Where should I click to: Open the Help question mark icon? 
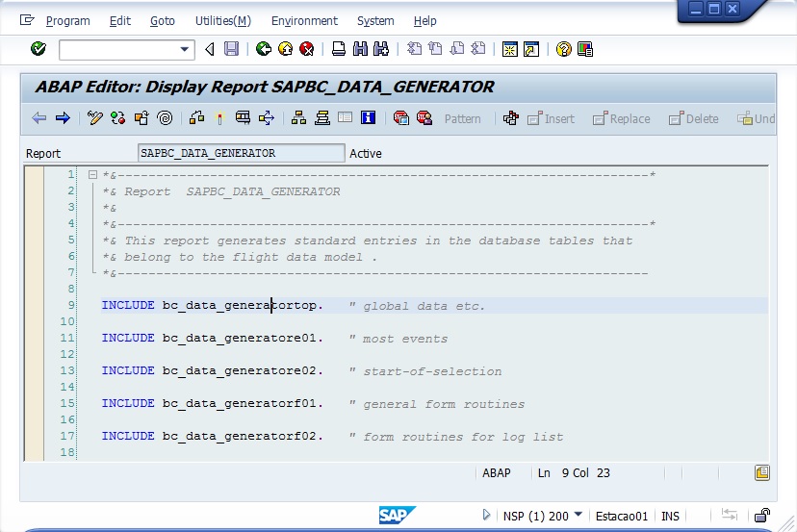(x=563, y=49)
